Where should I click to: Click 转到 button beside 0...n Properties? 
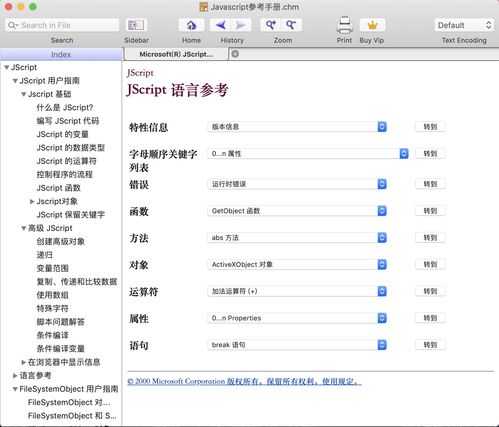tap(430, 318)
